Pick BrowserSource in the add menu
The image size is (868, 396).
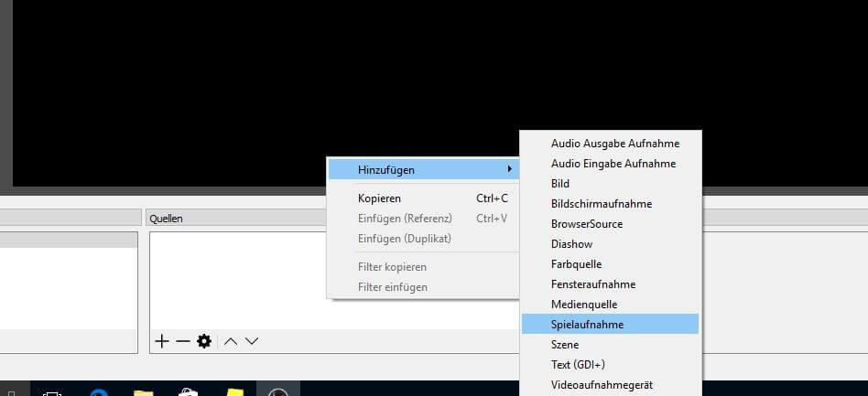point(586,223)
